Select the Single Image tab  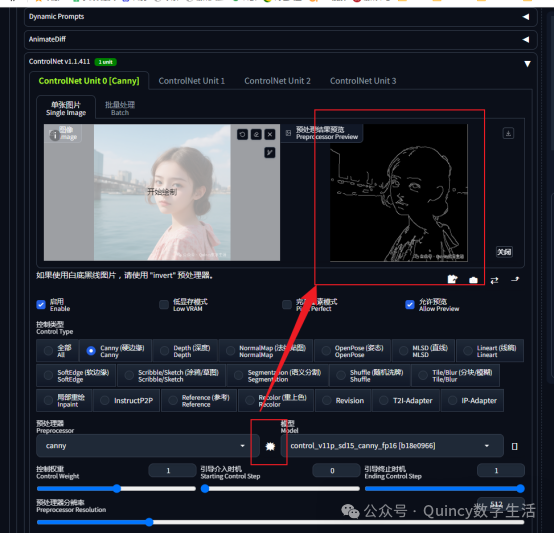point(66,108)
